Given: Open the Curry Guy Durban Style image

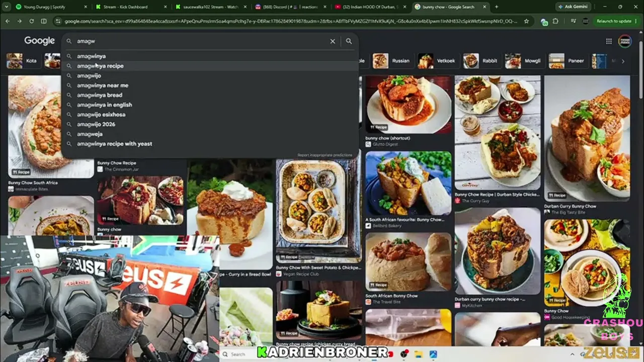Looking at the screenshot, I should tap(497, 133).
